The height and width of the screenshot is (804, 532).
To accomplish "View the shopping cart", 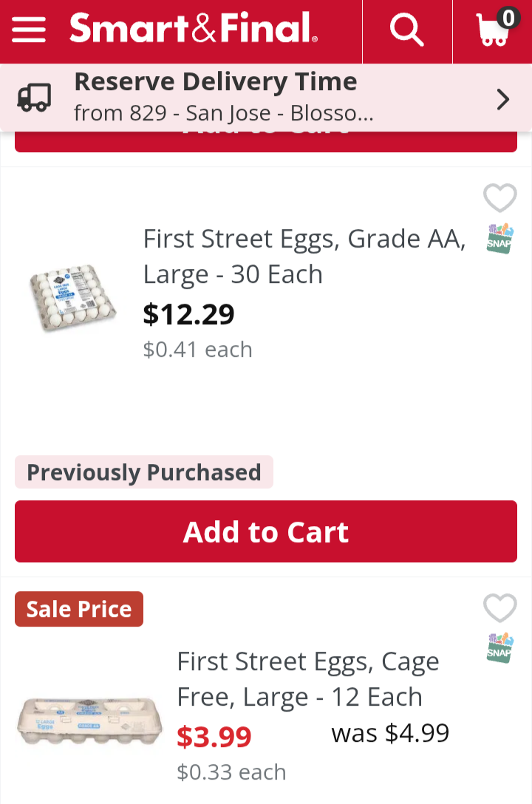I will [496, 27].
